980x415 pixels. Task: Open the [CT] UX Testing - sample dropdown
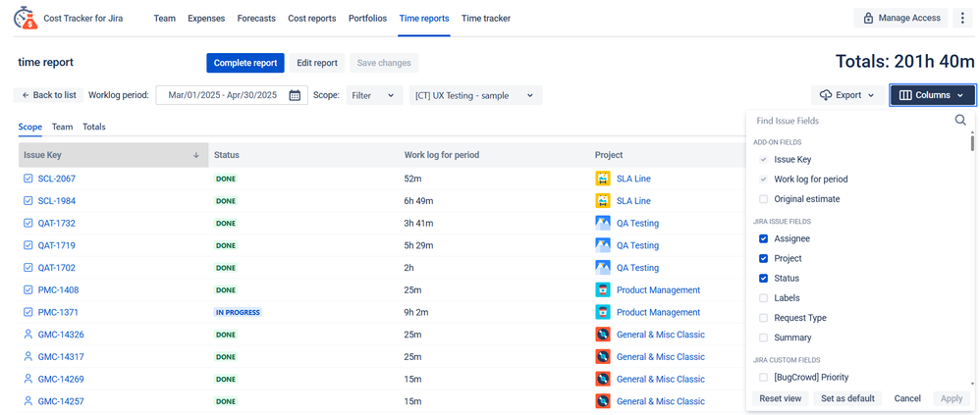point(474,95)
